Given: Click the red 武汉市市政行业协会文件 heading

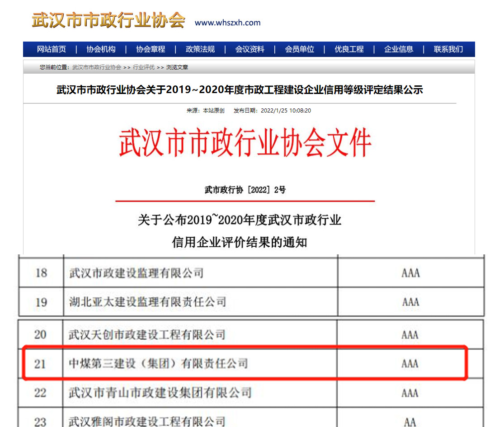Looking at the screenshot, I should (x=245, y=143).
